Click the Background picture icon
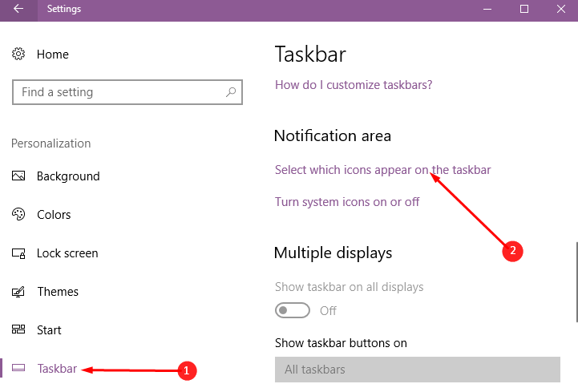The height and width of the screenshot is (392, 578). pyautogui.click(x=18, y=176)
